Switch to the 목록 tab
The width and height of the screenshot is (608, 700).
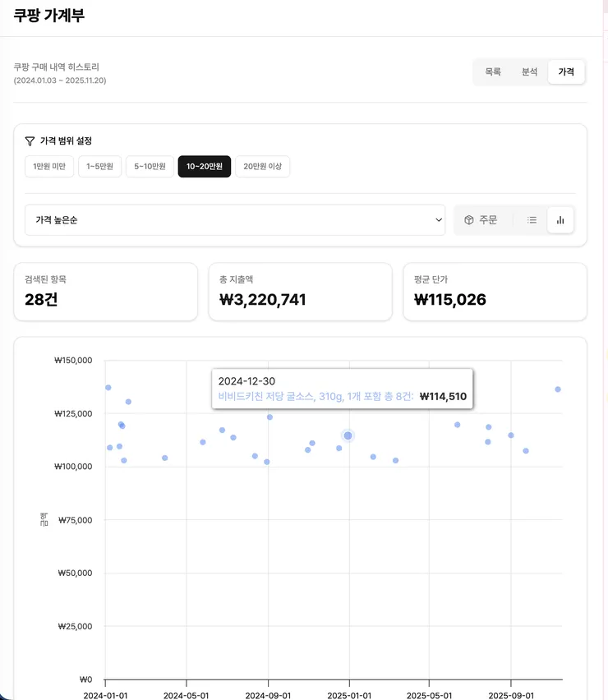coord(493,71)
